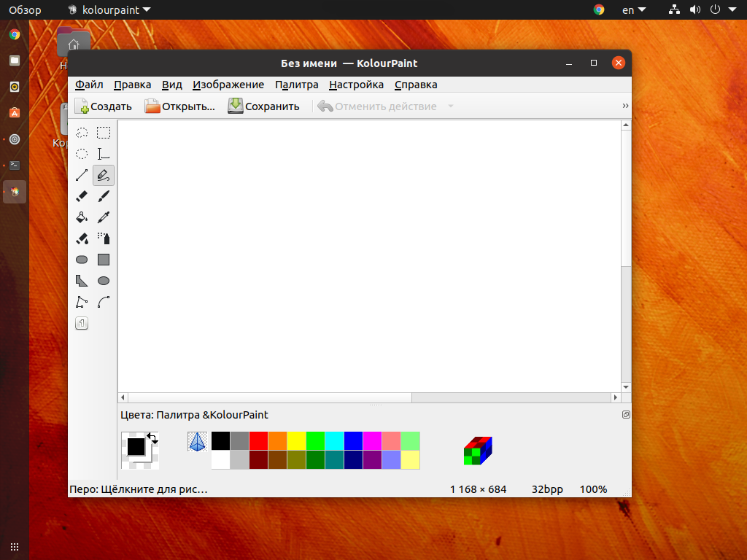
Task: Open the Файл menu
Action: (x=89, y=85)
